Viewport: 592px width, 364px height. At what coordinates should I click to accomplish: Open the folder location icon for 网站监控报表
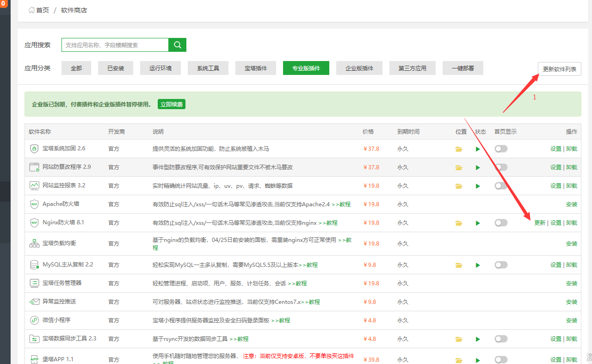pyautogui.click(x=458, y=185)
